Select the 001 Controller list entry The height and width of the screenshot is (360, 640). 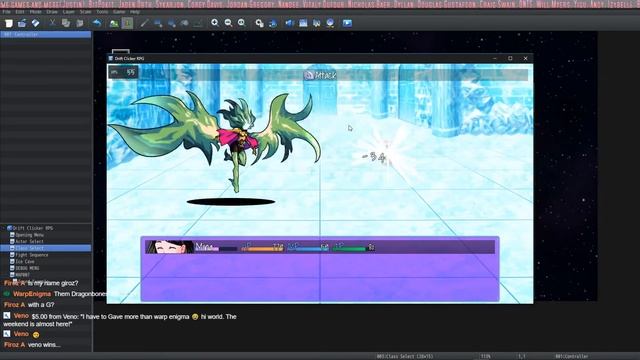[x=46, y=35]
